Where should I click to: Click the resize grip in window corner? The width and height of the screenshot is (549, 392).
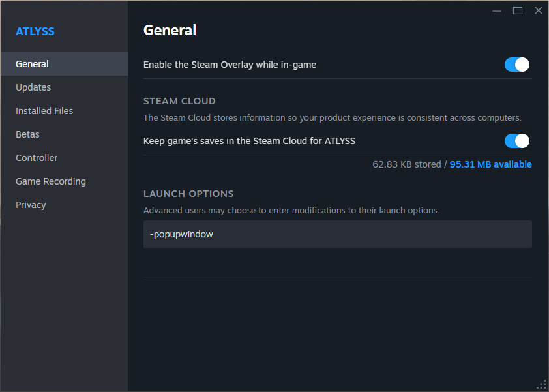[x=541, y=384]
